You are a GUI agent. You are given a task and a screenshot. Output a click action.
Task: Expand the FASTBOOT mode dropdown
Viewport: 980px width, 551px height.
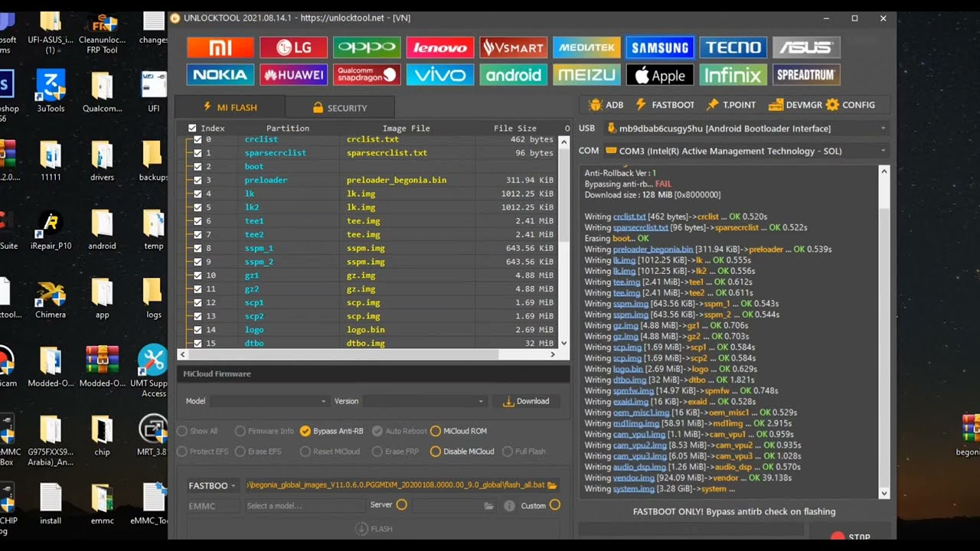[212, 485]
